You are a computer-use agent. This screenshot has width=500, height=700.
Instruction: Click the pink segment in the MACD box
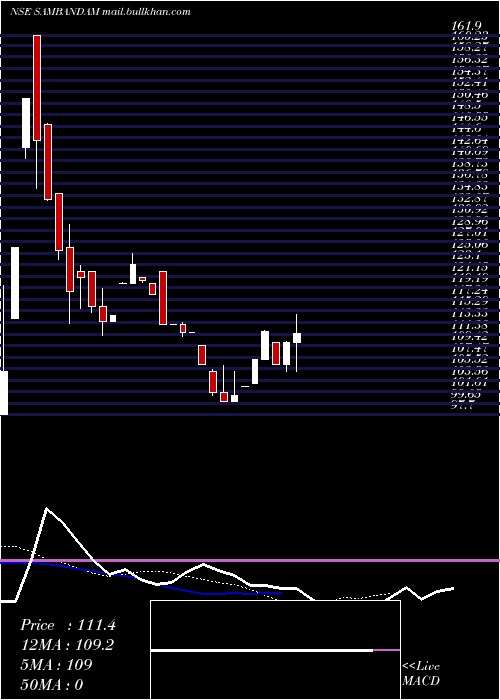(x=387, y=651)
